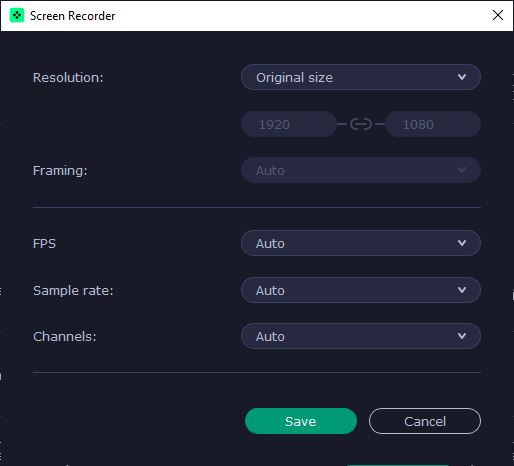Click the height field showing 1080
This screenshot has height=466, width=514.
pos(433,124)
